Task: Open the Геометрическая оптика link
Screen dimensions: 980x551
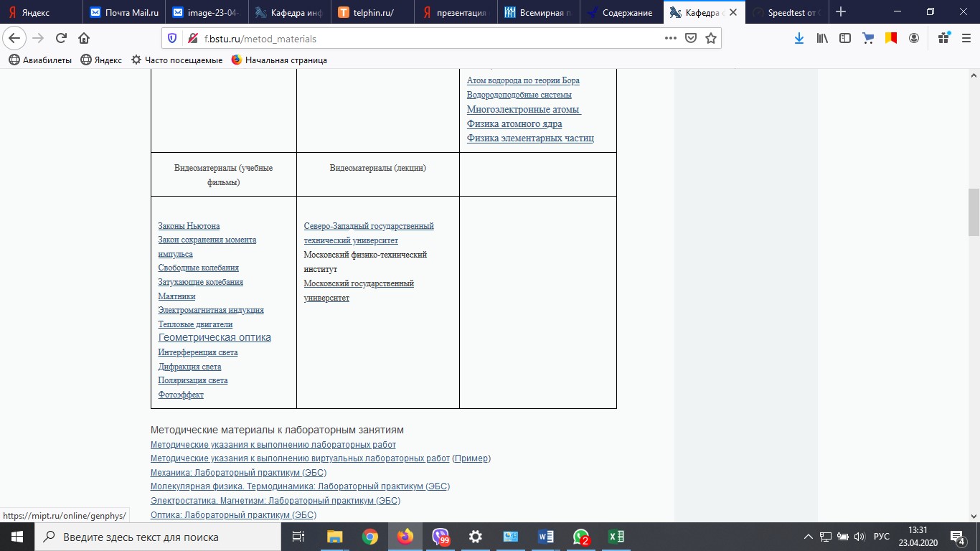Action: (215, 337)
